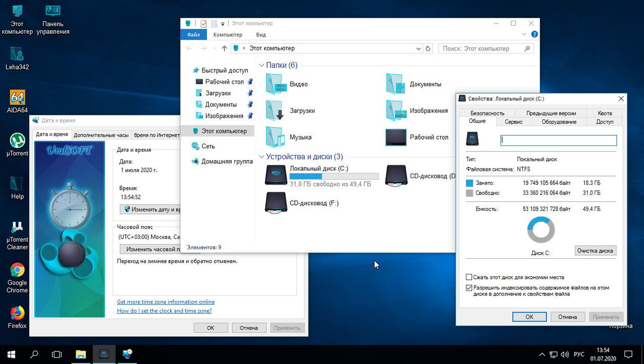Expand the Explorer ribbon chevron
Screen dimensions: 644x364
pyautogui.click(x=525, y=35)
